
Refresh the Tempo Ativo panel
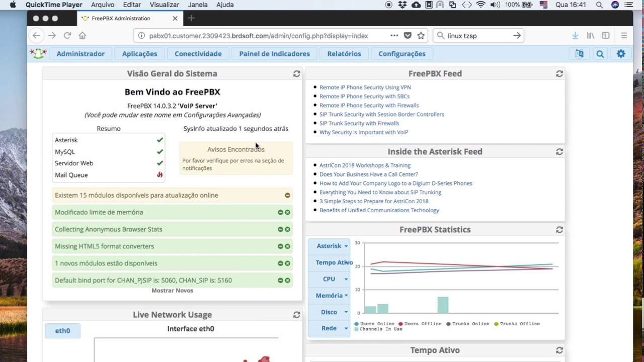[559, 350]
